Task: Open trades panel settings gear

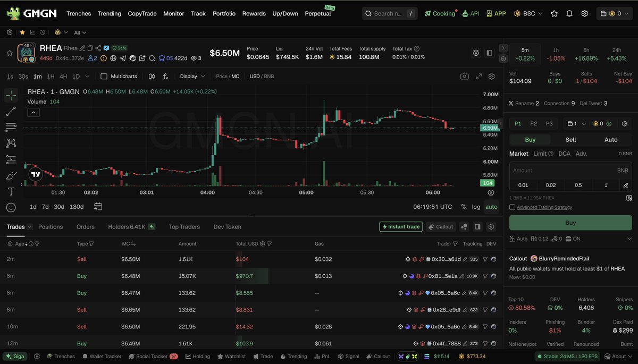Action: pos(491,226)
